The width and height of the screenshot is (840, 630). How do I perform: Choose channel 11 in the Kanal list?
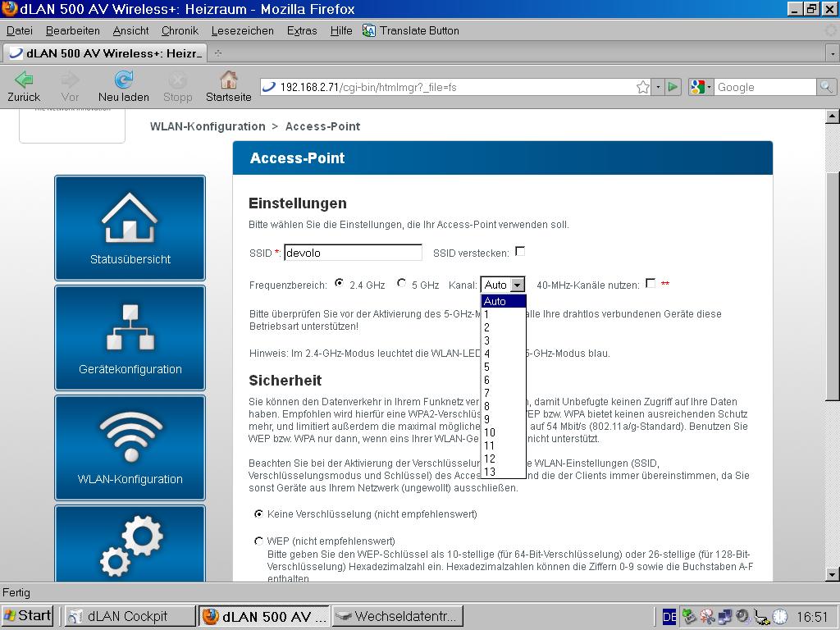click(504, 445)
